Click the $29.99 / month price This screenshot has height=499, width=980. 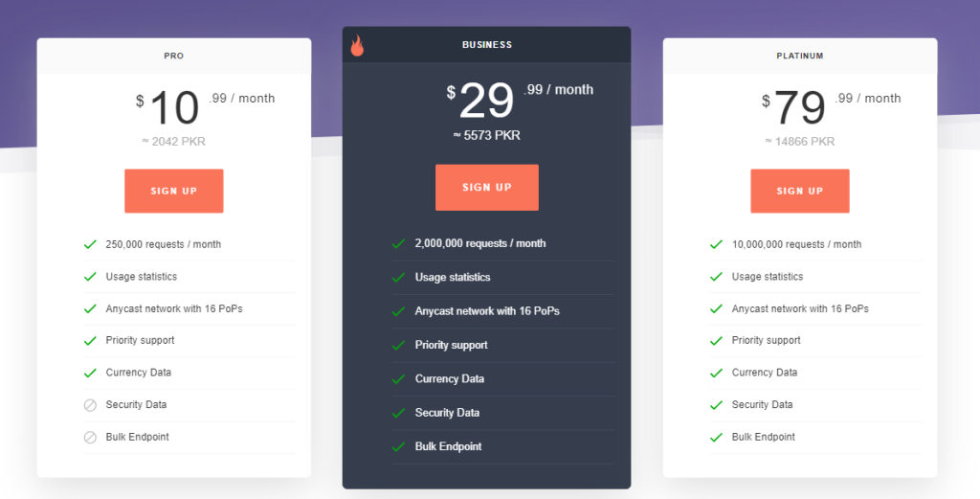520,100
